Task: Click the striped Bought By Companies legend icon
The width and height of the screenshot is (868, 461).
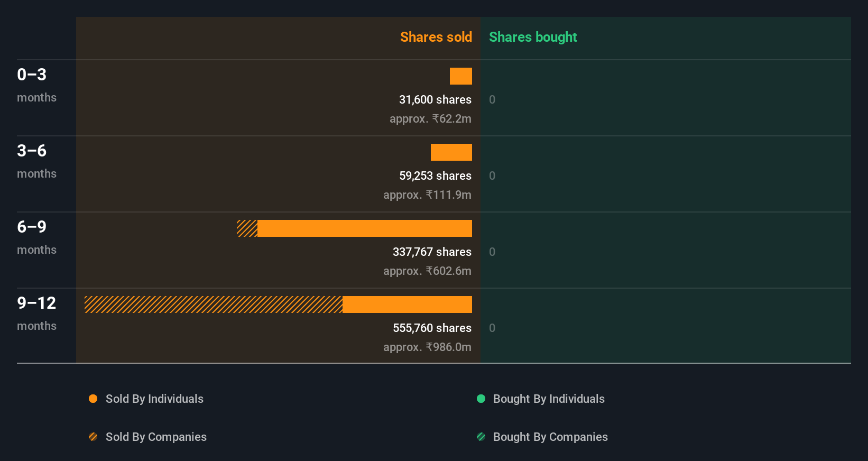Action: pyautogui.click(x=481, y=437)
